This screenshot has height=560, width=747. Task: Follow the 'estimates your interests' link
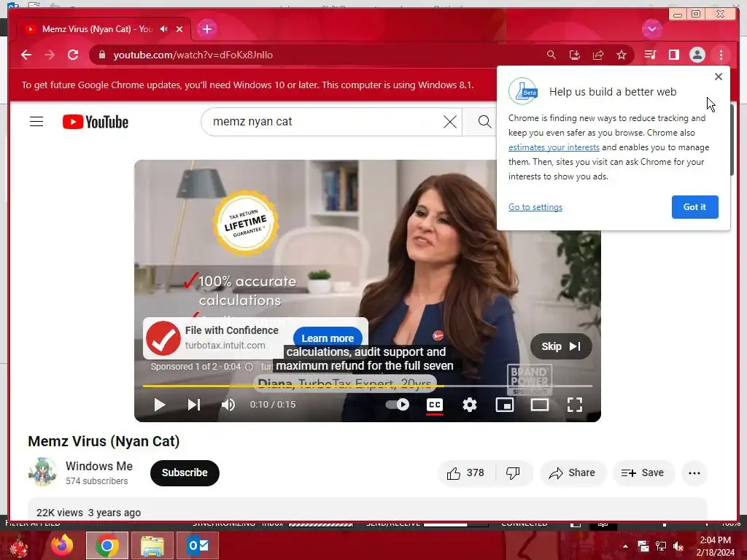(x=554, y=147)
